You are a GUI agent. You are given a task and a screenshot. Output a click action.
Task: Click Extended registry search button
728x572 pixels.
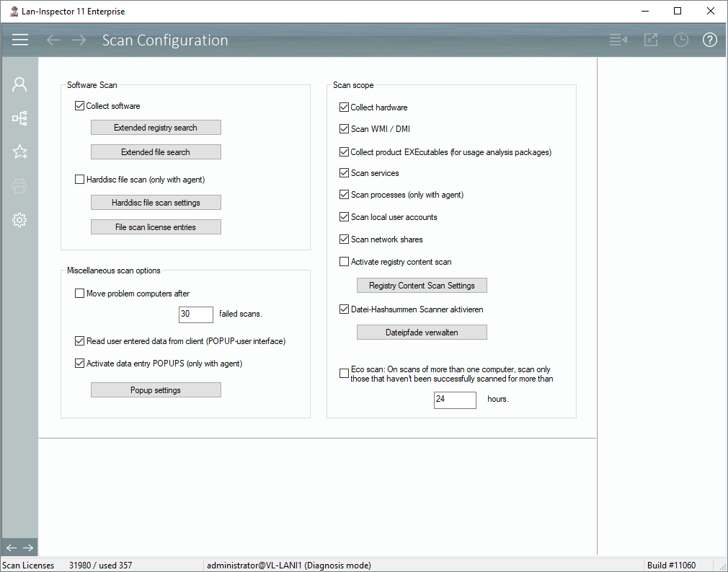[156, 128]
